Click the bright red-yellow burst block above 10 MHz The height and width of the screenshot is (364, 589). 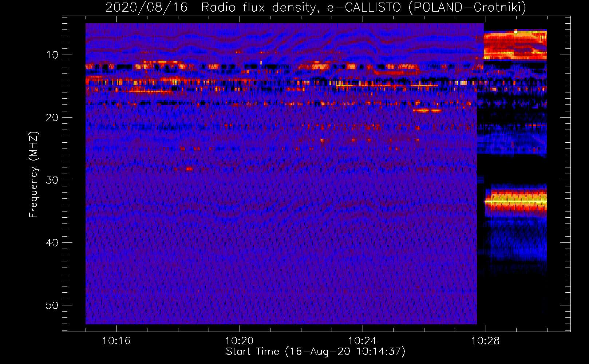click(x=515, y=45)
